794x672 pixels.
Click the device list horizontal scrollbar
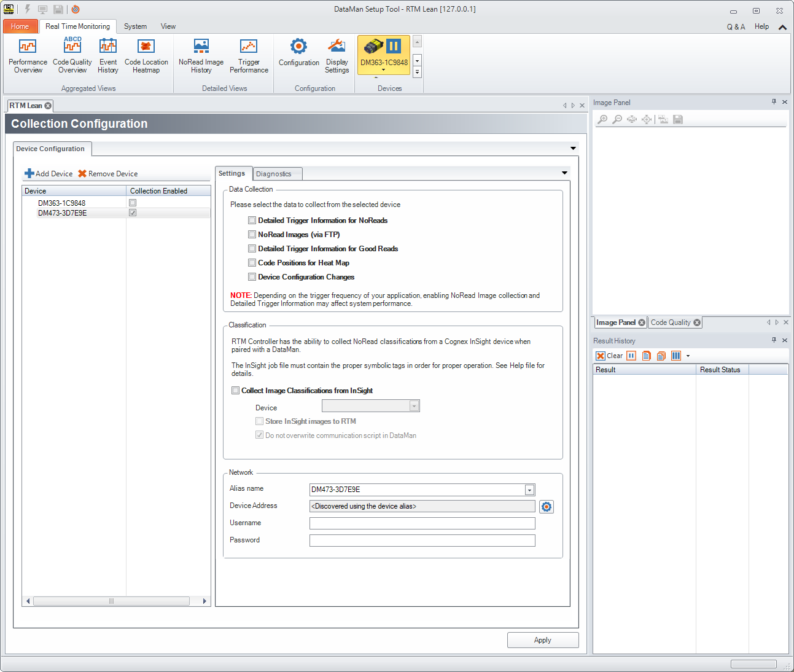coord(111,601)
